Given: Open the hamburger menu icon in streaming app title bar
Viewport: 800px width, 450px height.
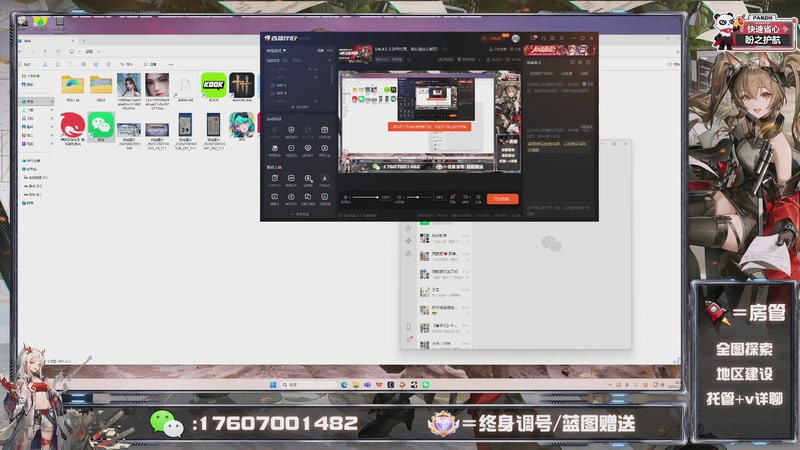Looking at the screenshot, I should pos(562,38).
